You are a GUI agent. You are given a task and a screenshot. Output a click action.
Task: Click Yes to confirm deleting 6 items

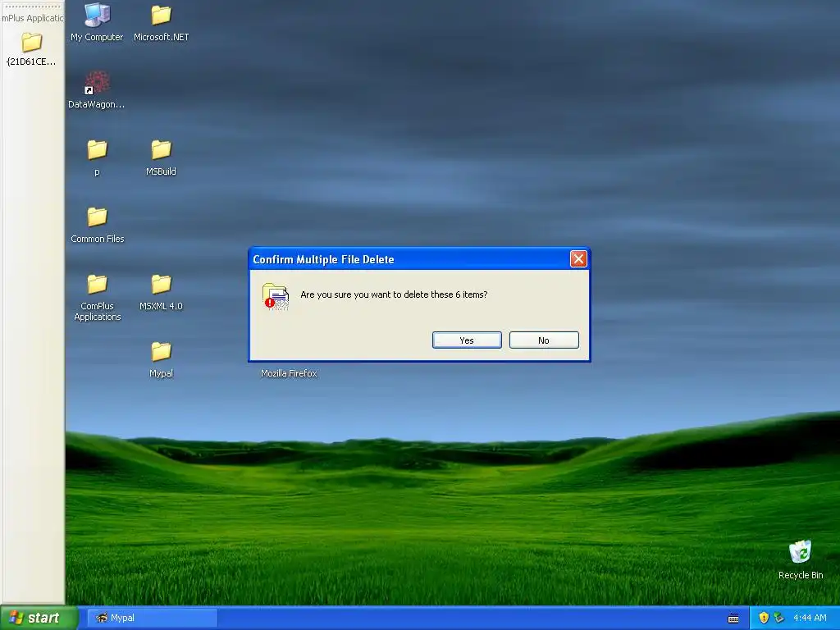click(x=467, y=340)
